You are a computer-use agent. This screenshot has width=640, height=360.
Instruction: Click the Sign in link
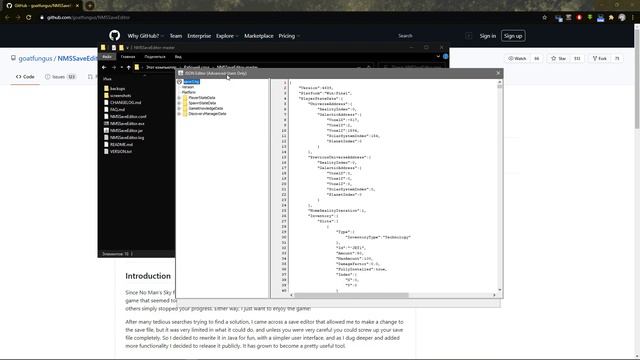coord(488,36)
